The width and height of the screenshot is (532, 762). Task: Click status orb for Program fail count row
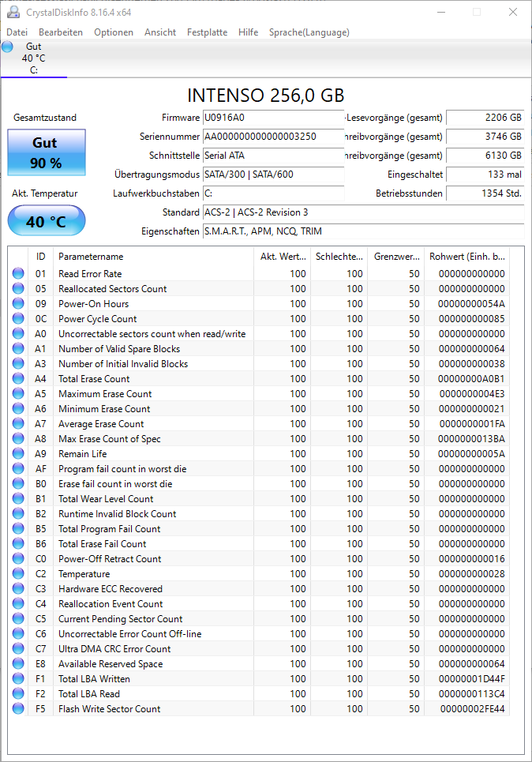point(18,468)
